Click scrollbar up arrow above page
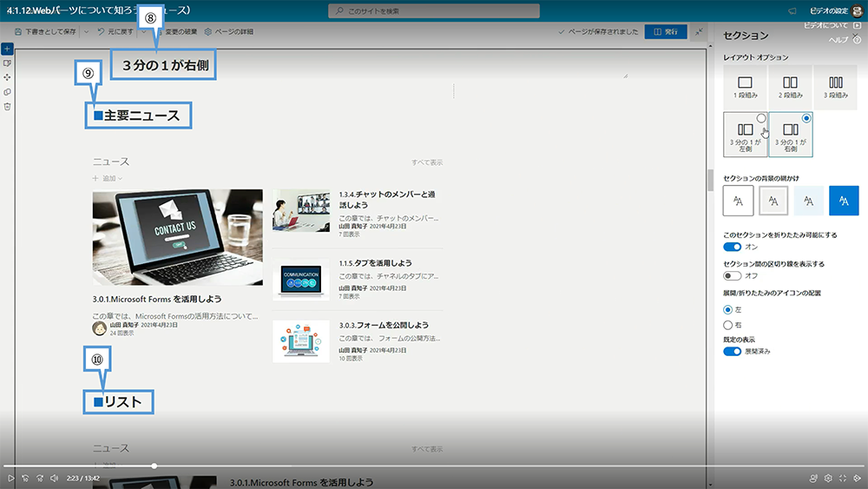 pyautogui.click(x=711, y=47)
